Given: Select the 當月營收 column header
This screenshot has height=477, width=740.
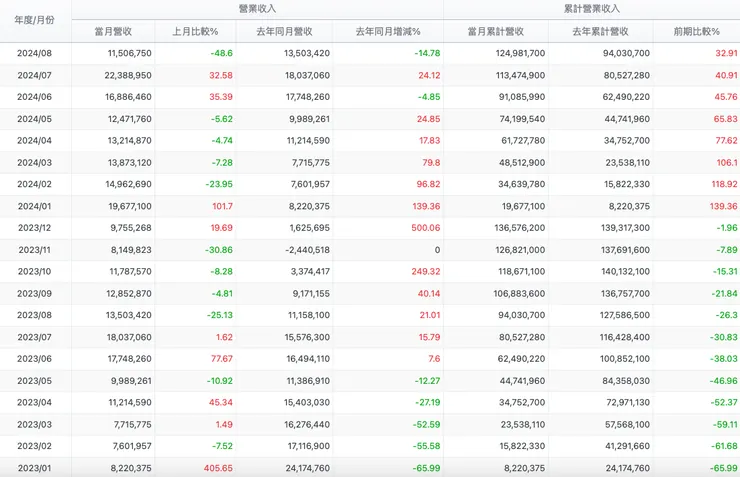Looking at the screenshot, I should (x=113, y=32).
